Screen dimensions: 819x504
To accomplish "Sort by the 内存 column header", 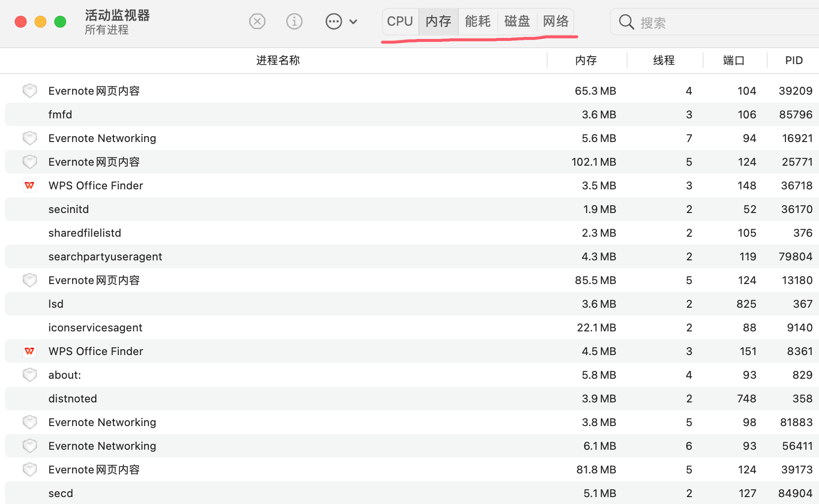I will click(586, 60).
